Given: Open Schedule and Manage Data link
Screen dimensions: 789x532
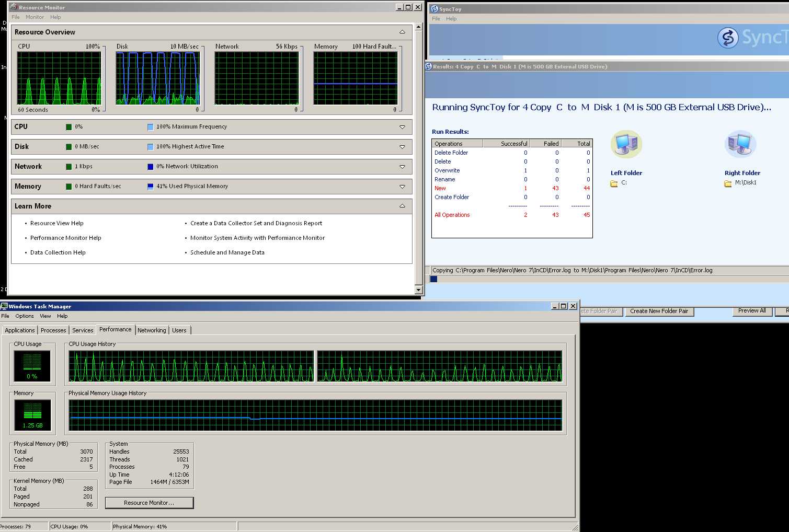Looking at the screenshot, I should tap(227, 252).
